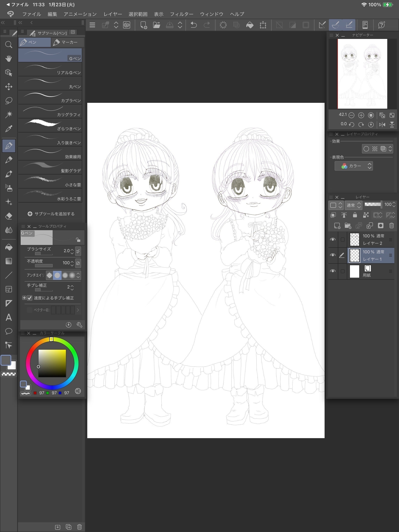This screenshot has width=399, height=532.
Task: Select the Zoom magnifier tool
Action: pyautogui.click(x=9, y=45)
